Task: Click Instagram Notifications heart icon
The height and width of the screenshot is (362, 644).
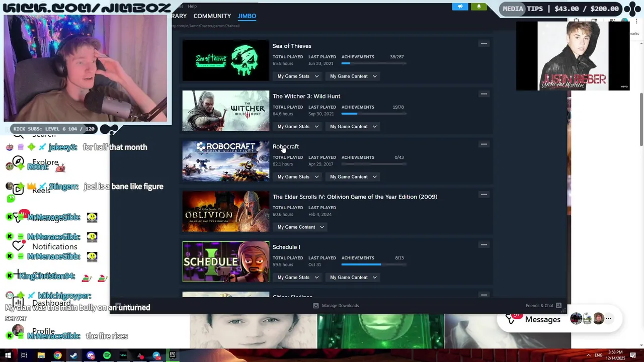Action: (18, 246)
